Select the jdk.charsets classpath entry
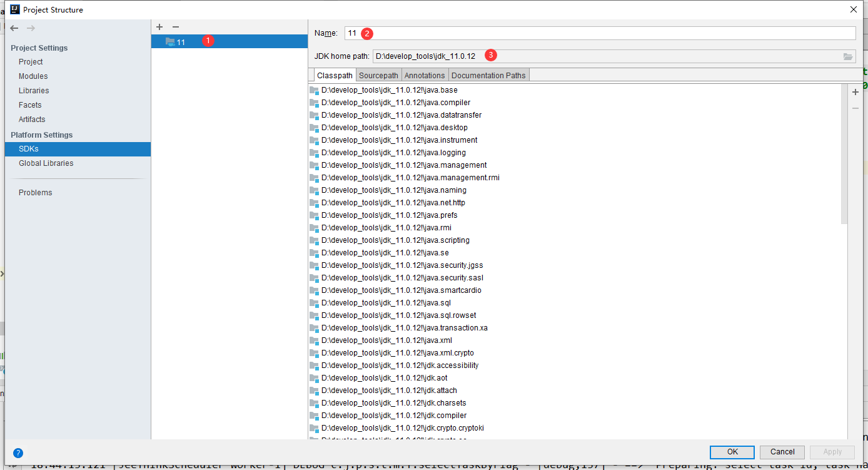The height and width of the screenshot is (470, 868). (388, 403)
